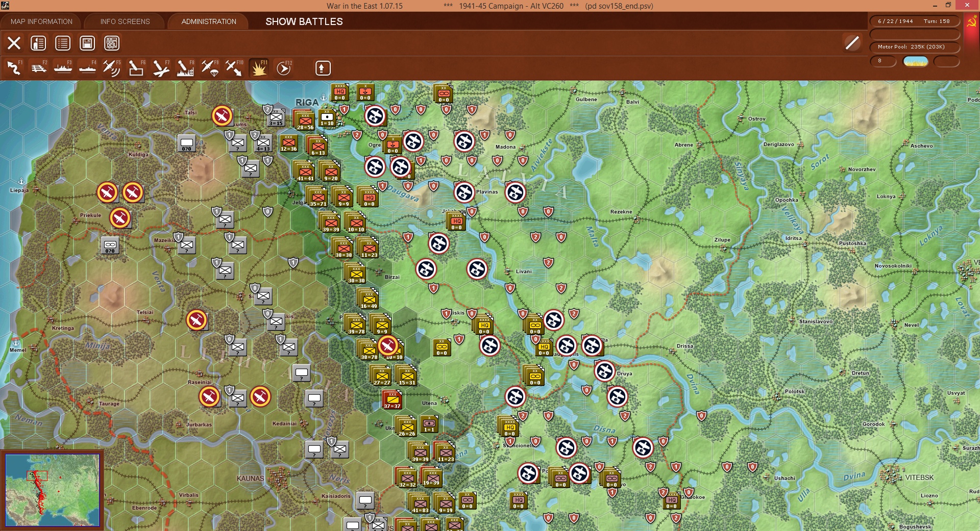Minimize the War in the East window

[x=935, y=6]
